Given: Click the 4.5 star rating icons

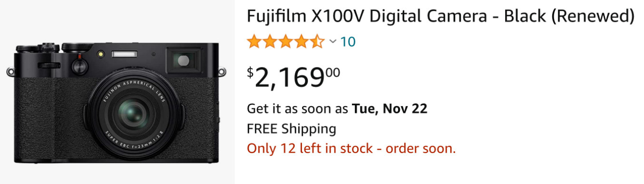Looking at the screenshot, I should coord(286,42).
